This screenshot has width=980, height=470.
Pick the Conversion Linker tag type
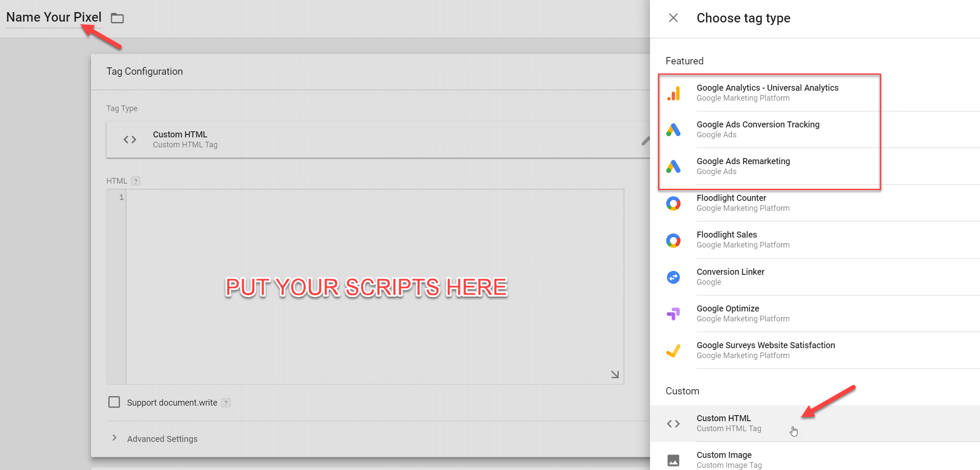point(815,277)
